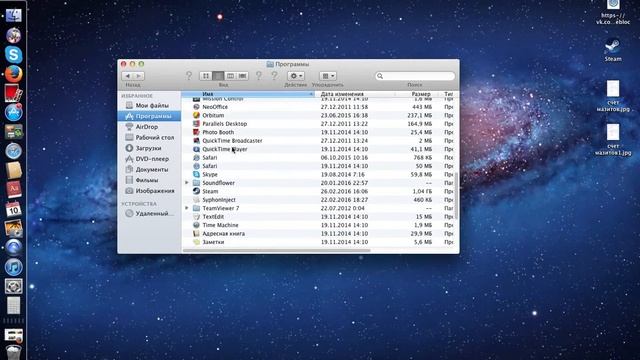Open Документы in the sidebar

pyautogui.click(x=149, y=169)
